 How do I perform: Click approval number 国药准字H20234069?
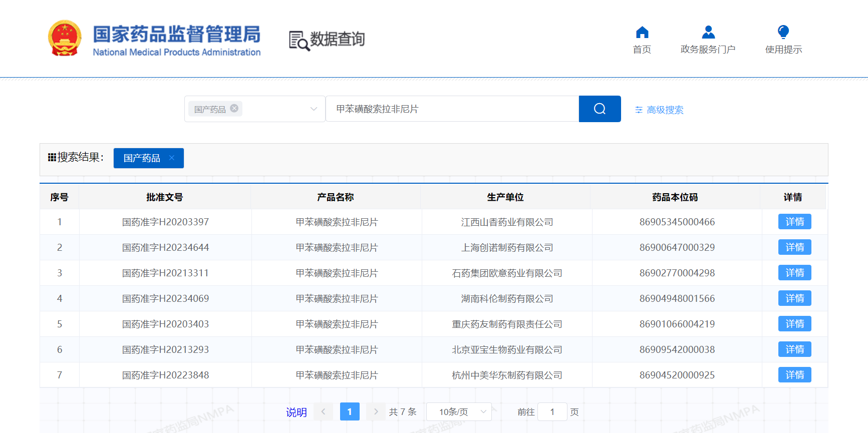[x=165, y=298]
